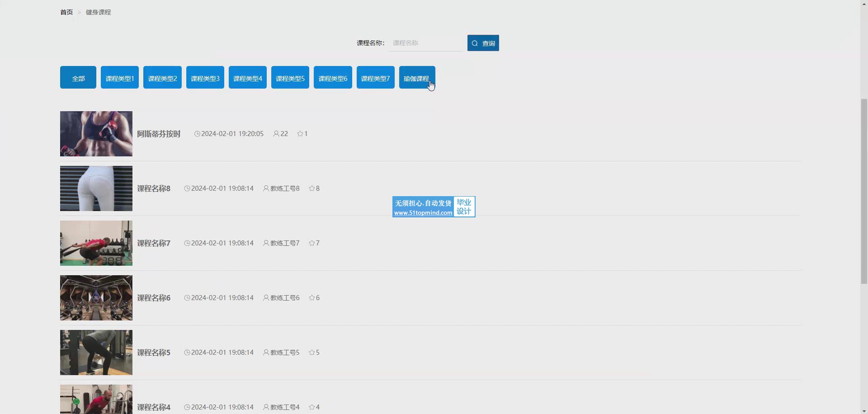868x414 pixels.
Task: Click the date 2024-02-01 19:20:05
Action: coord(232,134)
